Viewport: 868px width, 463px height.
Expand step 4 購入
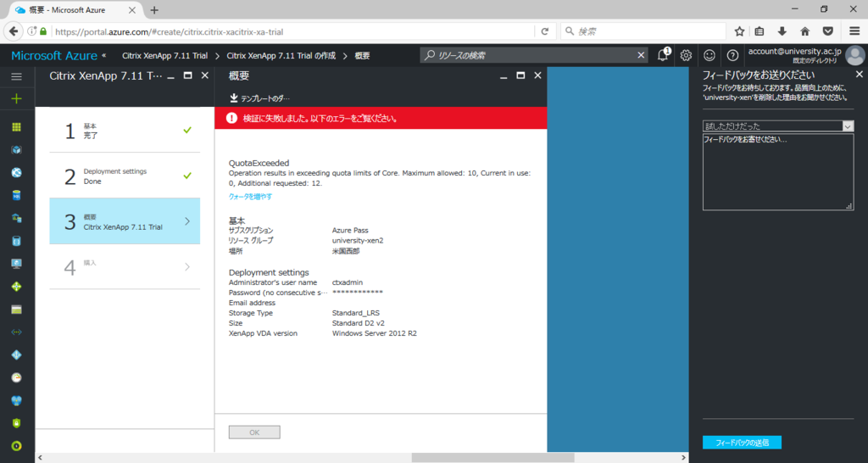pos(125,266)
